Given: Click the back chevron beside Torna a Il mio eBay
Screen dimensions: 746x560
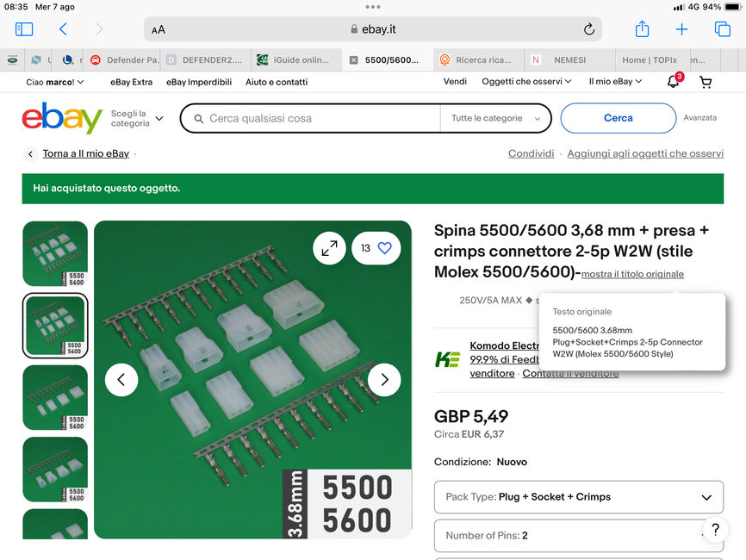Looking at the screenshot, I should coord(30,153).
